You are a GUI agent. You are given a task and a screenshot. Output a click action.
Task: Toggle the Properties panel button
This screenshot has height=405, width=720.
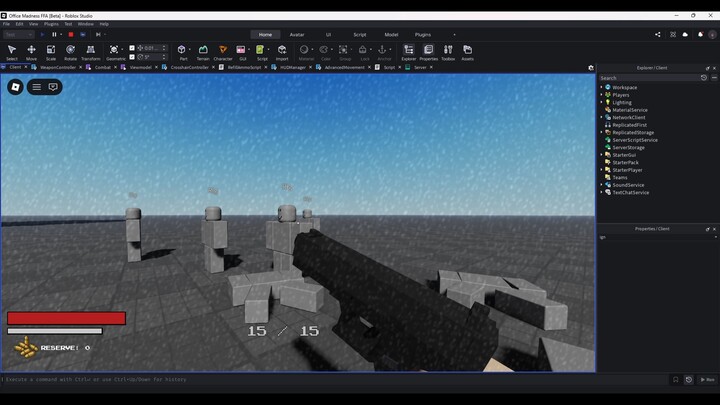click(x=428, y=52)
